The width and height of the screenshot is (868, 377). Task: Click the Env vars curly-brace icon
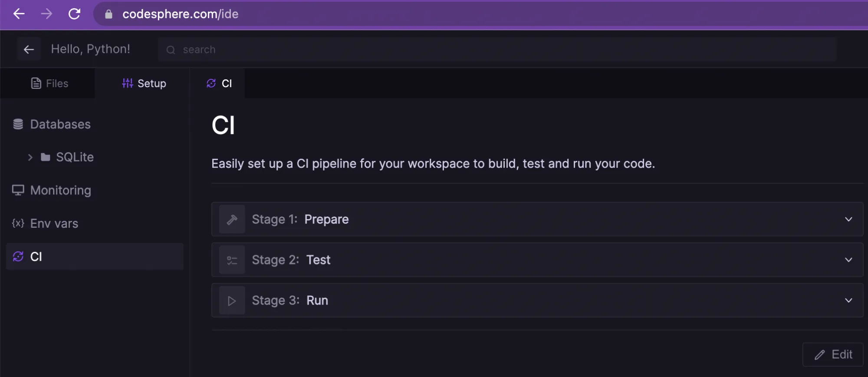point(17,223)
